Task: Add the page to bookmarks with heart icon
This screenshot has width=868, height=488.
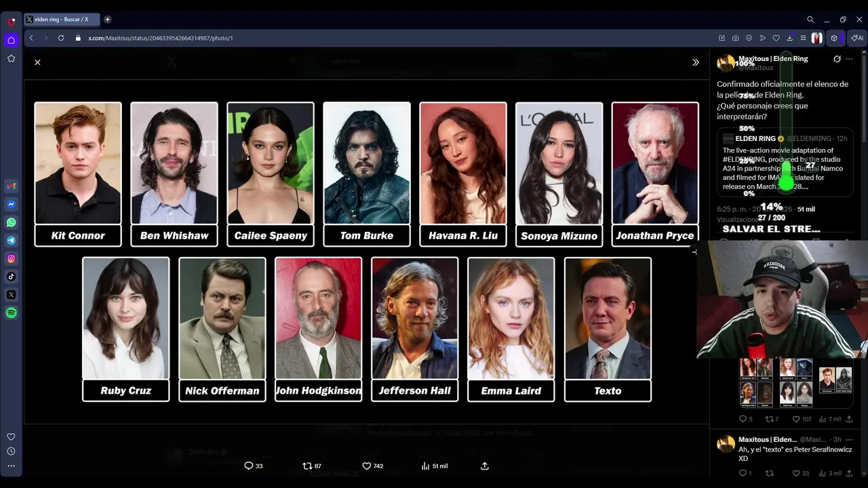Action: pos(776,38)
